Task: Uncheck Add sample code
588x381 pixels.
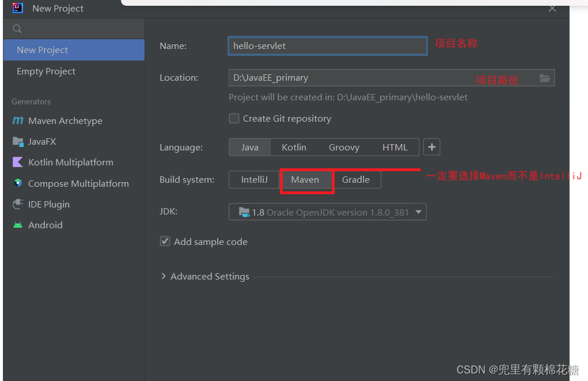Action: coord(165,242)
